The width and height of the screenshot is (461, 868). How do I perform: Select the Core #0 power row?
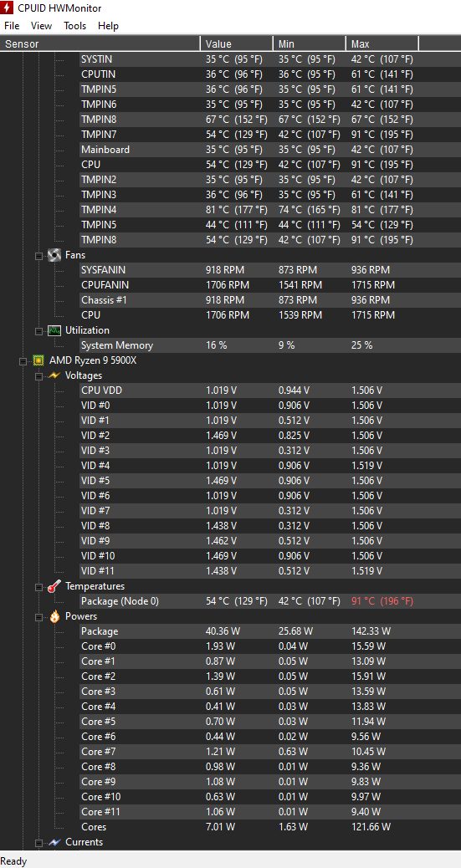pyautogui.click(x=270, y=646)
